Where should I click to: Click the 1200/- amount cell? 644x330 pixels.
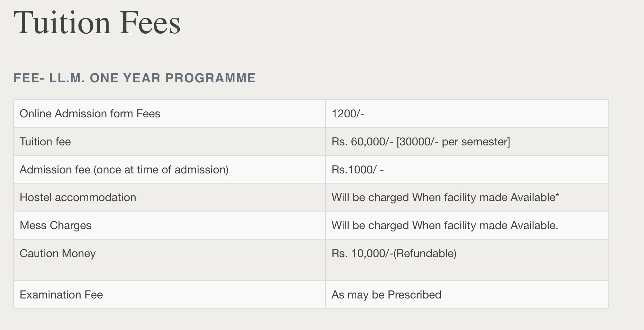[x=348, y=114]
